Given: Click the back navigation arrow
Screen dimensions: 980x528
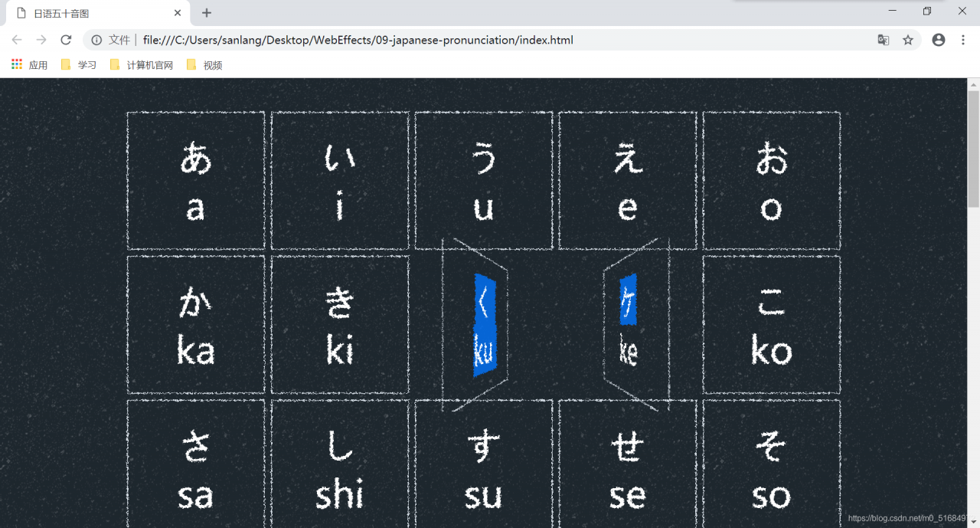Looking at the screenshot, I should (x=17, y=40).
